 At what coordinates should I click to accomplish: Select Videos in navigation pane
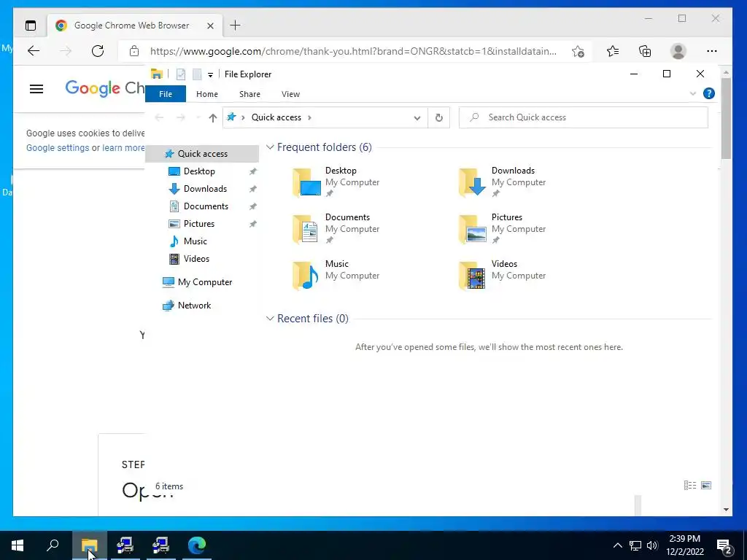[x=196, y=259]
